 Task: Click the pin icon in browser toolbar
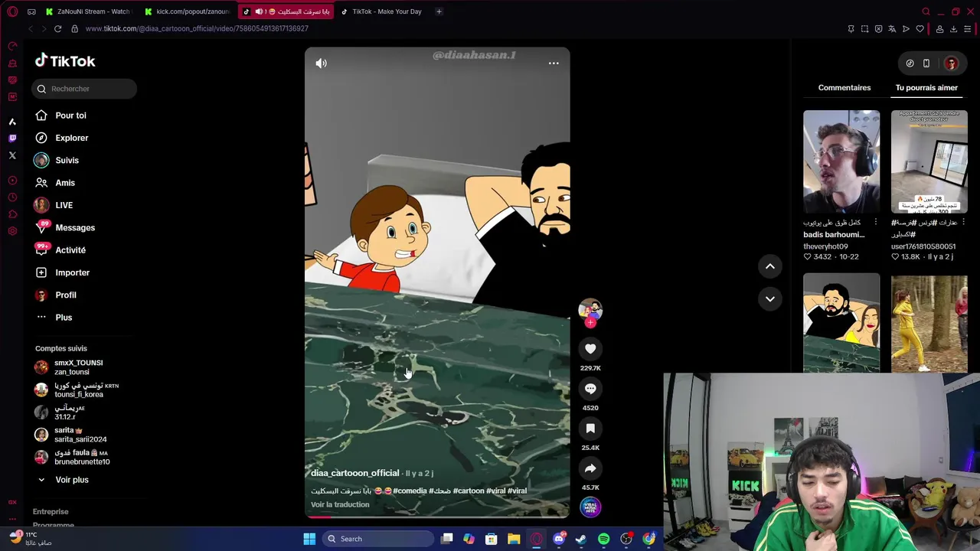(851, 29)
